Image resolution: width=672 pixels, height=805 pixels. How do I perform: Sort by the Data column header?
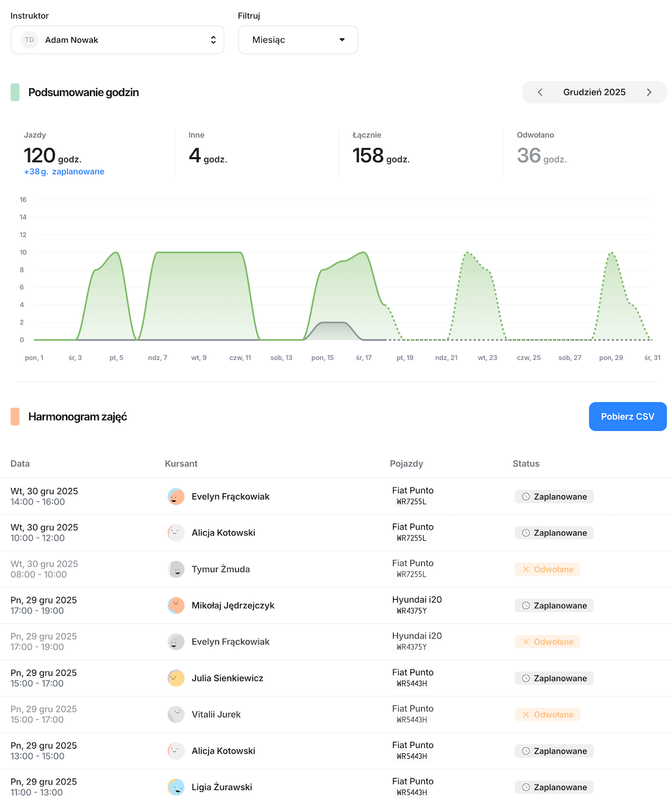pos(20,463)
